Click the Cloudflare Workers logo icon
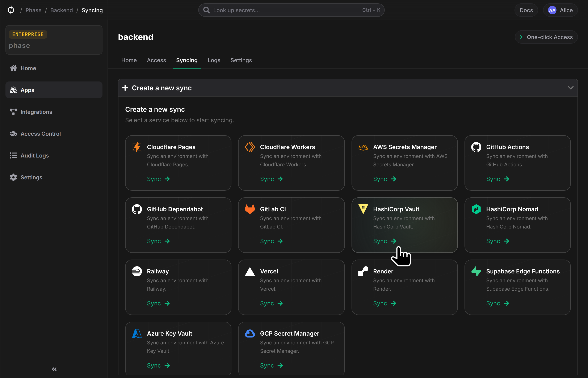 point(250,147)
